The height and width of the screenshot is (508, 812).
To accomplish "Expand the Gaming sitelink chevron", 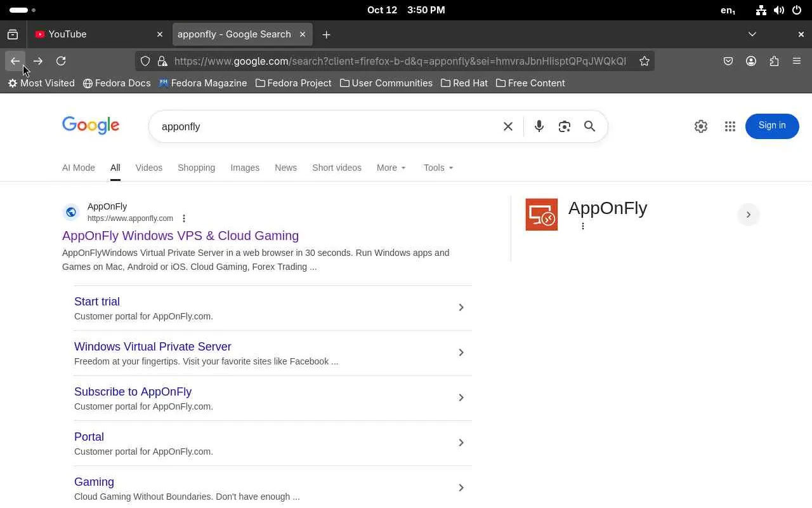I will (461, 488).
